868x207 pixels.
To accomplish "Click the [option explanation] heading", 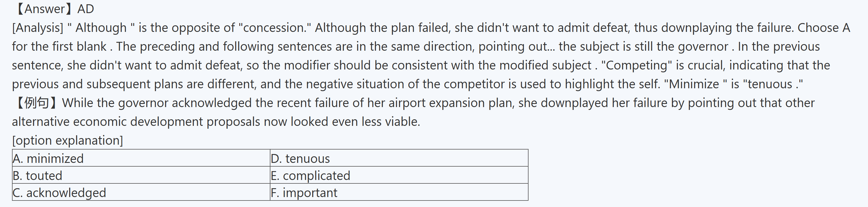I will pyautogui.click(x=67, y=140).
